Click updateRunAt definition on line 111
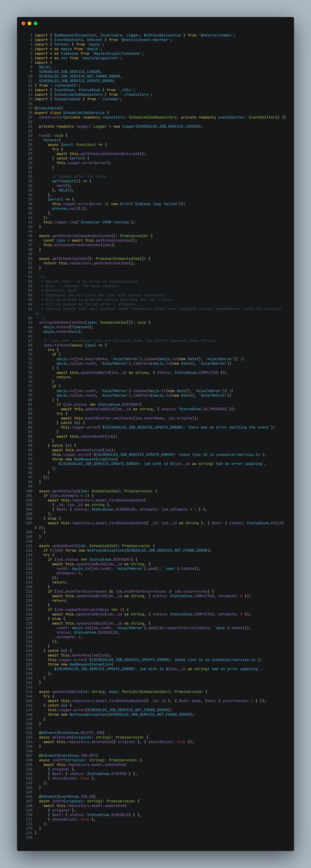This screenshot has height=868, width=311. point(64,546)
